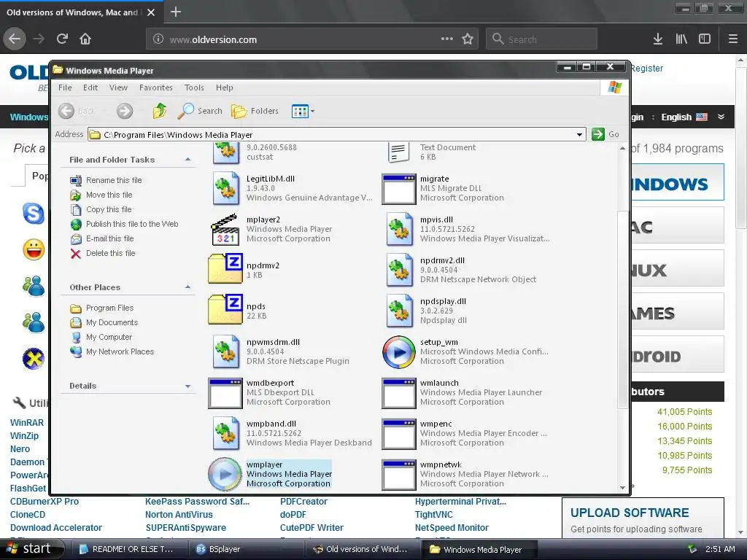The image size is (747, 560).
Task: Select the mpvis.dll file icon
Action: click(x=399, y=229)
